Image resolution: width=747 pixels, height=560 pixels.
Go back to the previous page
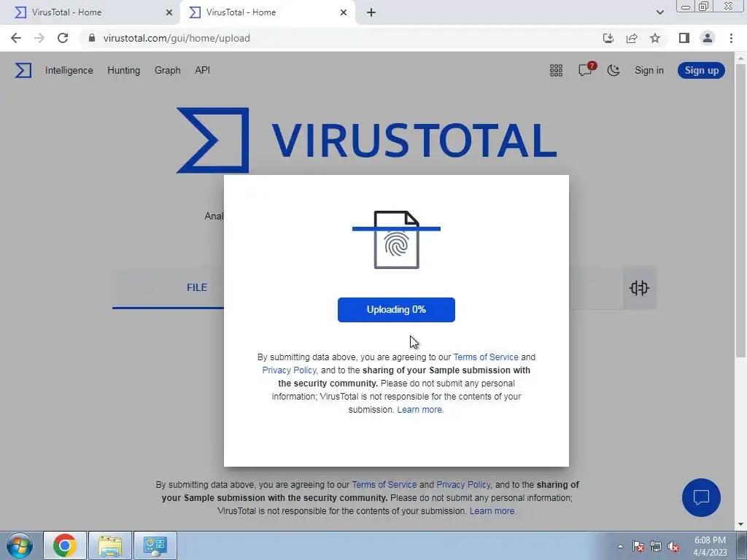16,38
